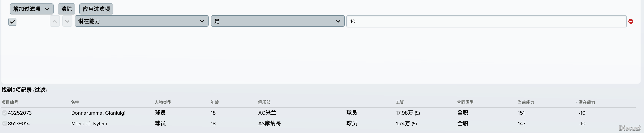Sort by 当前能力 column header
Screen dimensions: 644x133
click(526, 102)
